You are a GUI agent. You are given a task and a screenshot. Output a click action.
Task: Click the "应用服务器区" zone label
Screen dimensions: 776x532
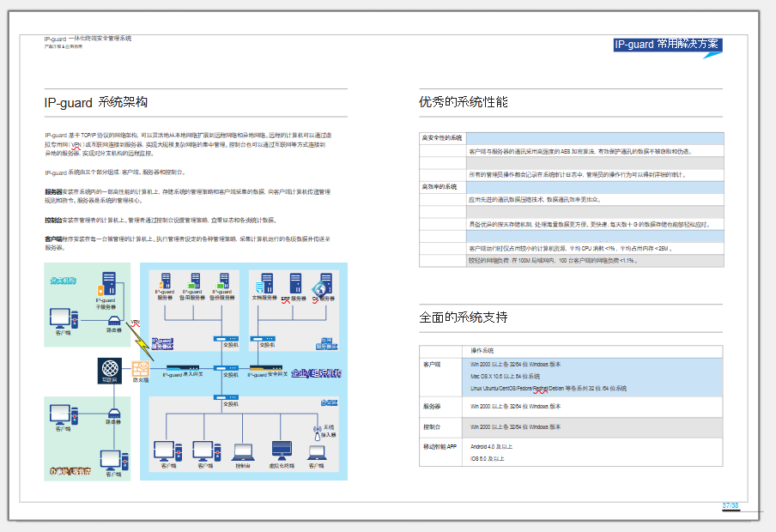click(327, 343)
